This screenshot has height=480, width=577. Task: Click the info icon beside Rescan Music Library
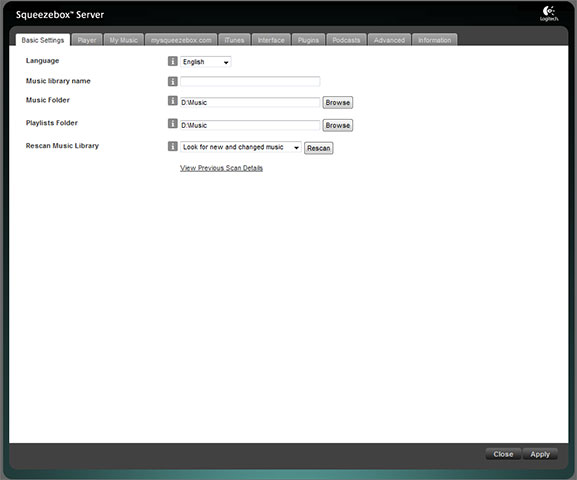[173, 146]
